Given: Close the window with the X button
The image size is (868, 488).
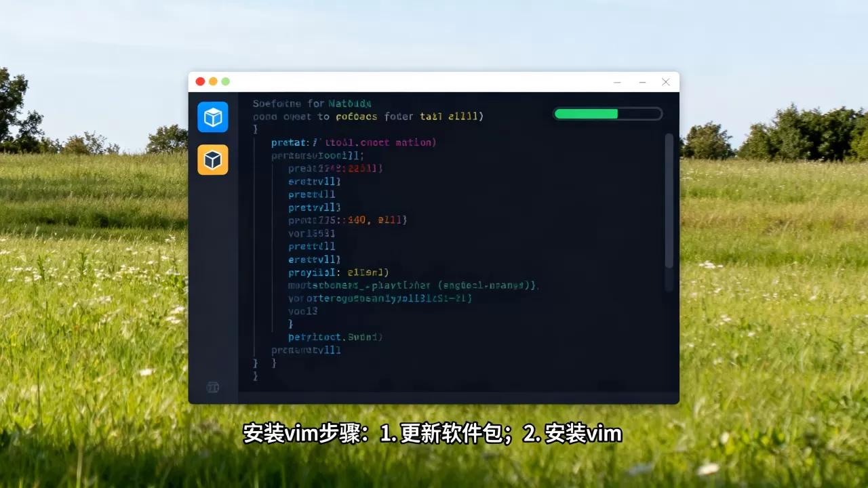Looking at the screenshot, I should (666, 82).
